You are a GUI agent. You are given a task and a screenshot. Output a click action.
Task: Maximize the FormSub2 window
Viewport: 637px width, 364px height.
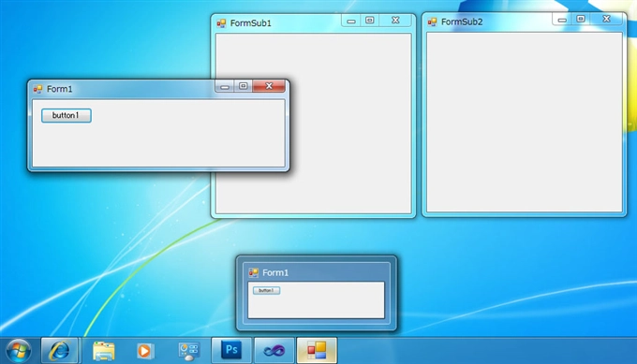tap(581, 19)
